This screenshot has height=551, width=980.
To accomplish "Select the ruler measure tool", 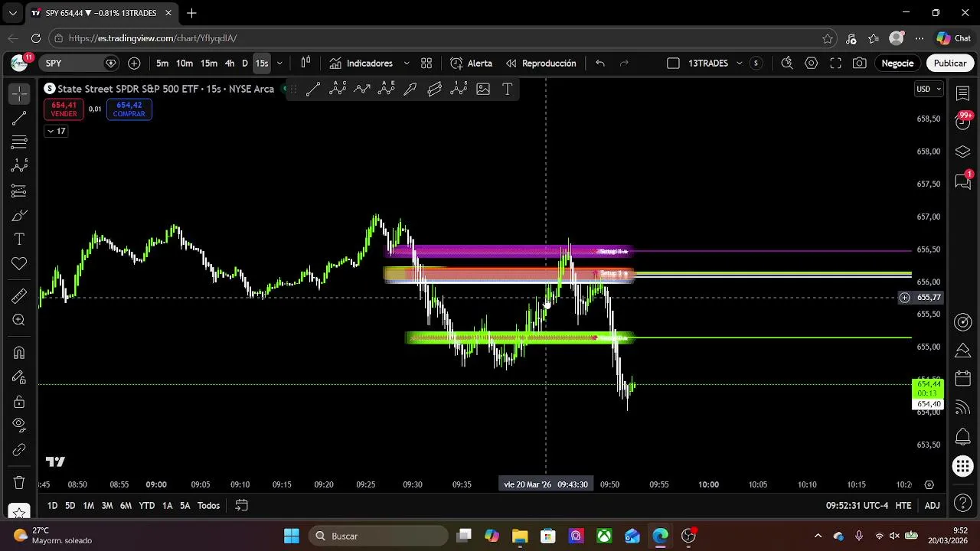I will click(x=19, y=296).
